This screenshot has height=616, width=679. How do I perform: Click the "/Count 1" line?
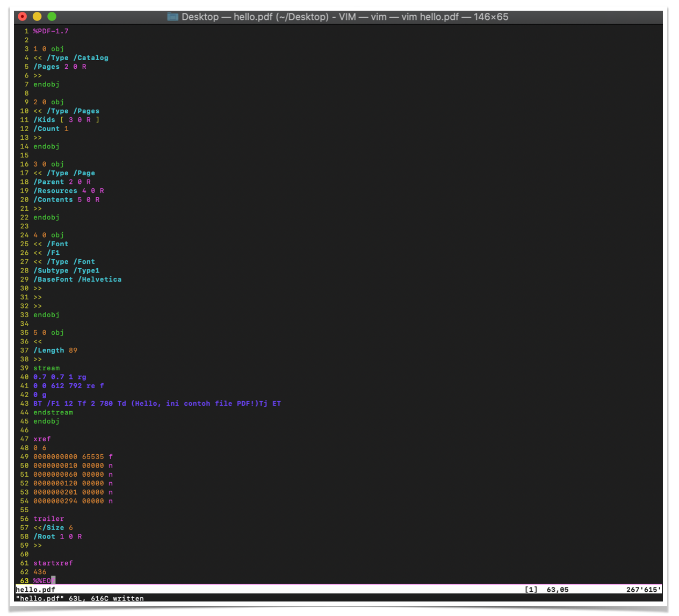(x=51, y=129)
